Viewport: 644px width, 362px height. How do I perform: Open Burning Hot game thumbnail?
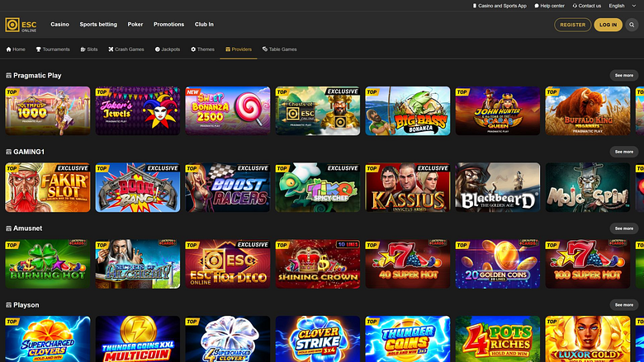(48, 264)
